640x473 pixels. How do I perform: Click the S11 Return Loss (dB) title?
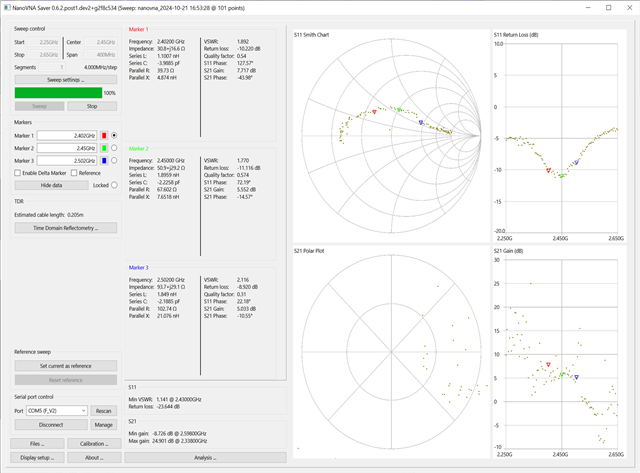tap(516, 35)
